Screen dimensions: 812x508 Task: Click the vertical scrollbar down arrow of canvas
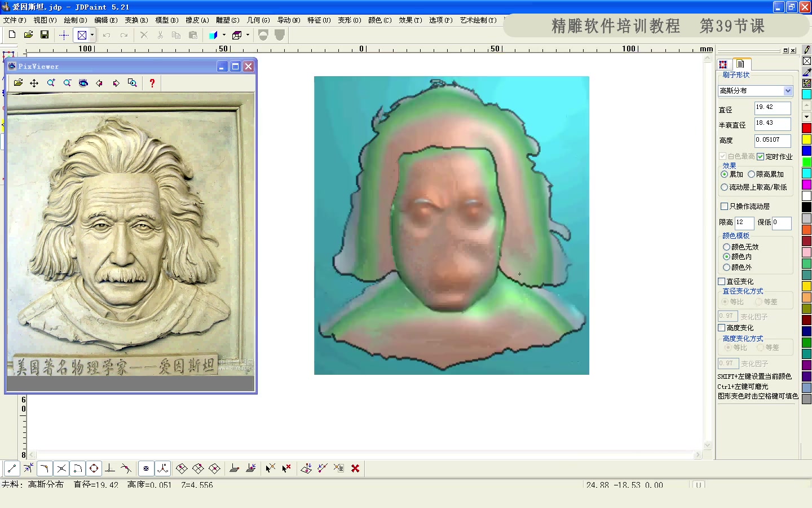click(x=708, y=445)
